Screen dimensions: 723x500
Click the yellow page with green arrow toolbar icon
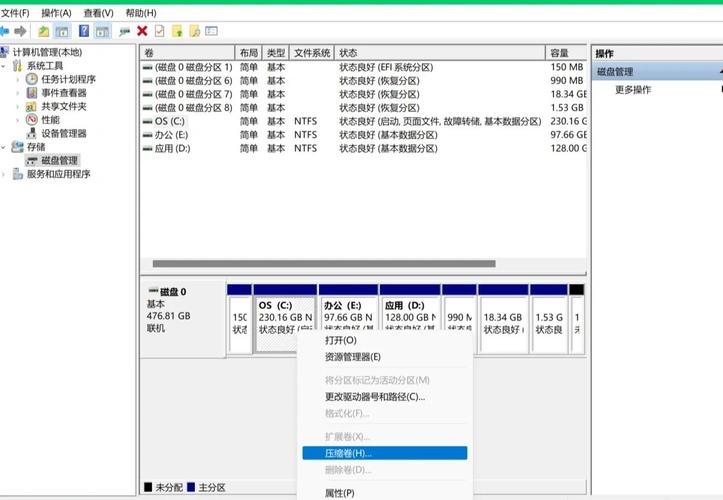pos(177,31)
